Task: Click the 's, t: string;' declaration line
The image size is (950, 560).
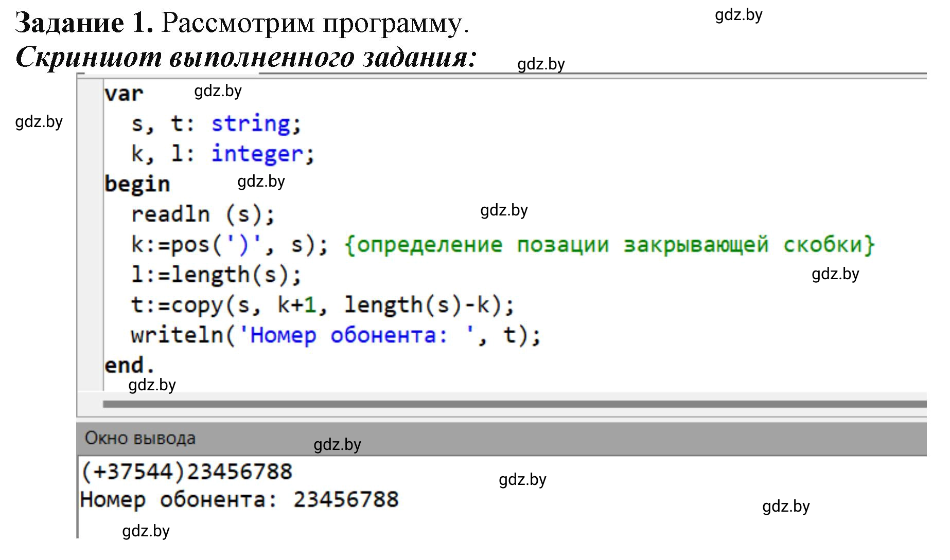Action: pos(216,124)
